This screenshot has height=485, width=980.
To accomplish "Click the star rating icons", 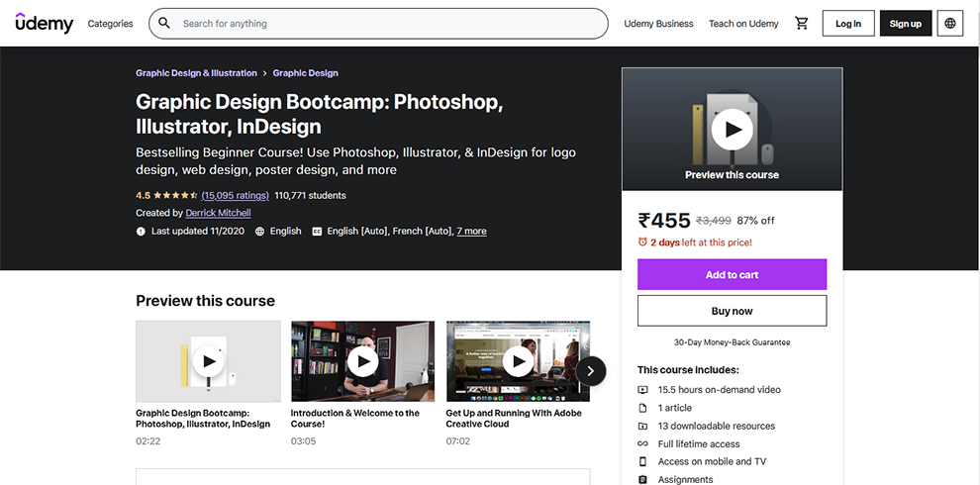I will [x=175, y=195].
